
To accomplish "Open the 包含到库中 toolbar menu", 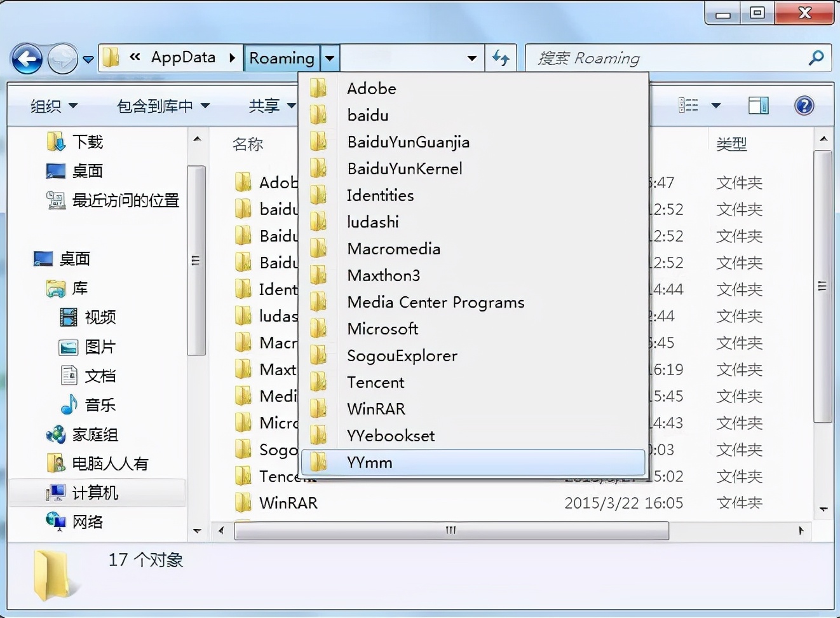I will click(x=163, y=106).
